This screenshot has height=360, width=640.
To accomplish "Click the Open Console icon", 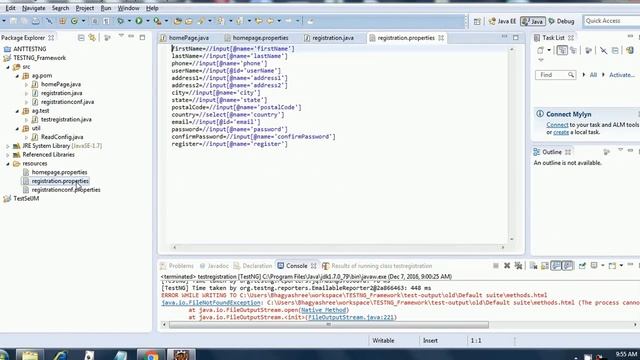I will tap(612, 266).
